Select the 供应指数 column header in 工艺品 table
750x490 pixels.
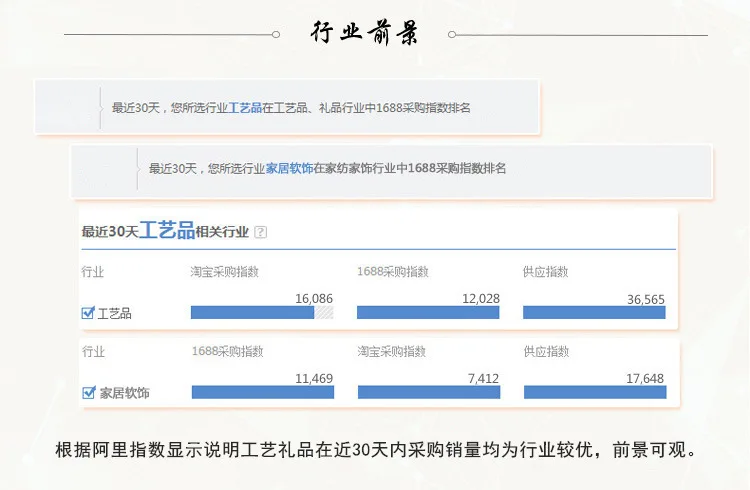point(545,272)
